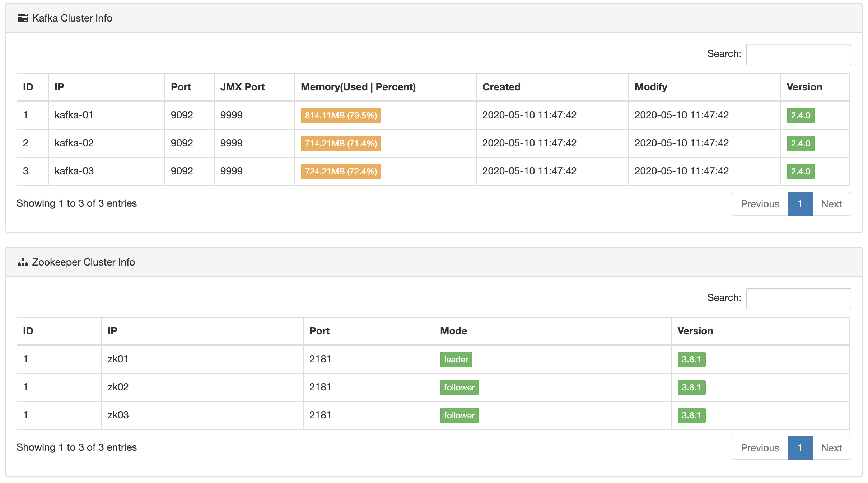Click the 2.4.0 version badge for kafka-01

801,116
